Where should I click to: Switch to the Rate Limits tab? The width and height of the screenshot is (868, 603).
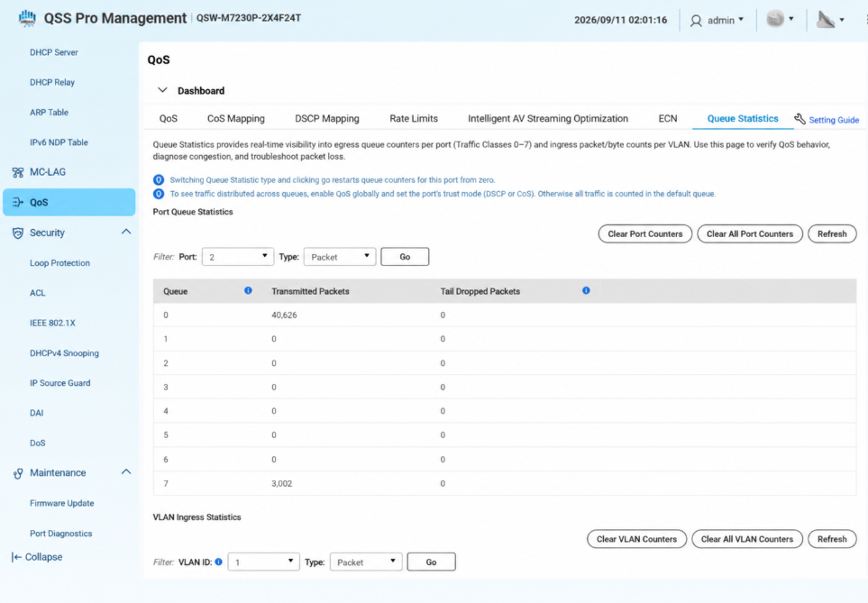tap(414, 118)
